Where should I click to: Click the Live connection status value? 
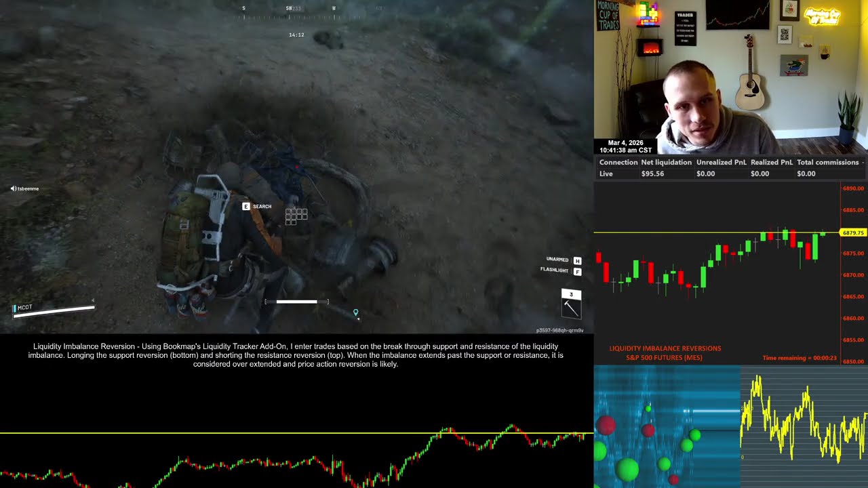(606, 174)
